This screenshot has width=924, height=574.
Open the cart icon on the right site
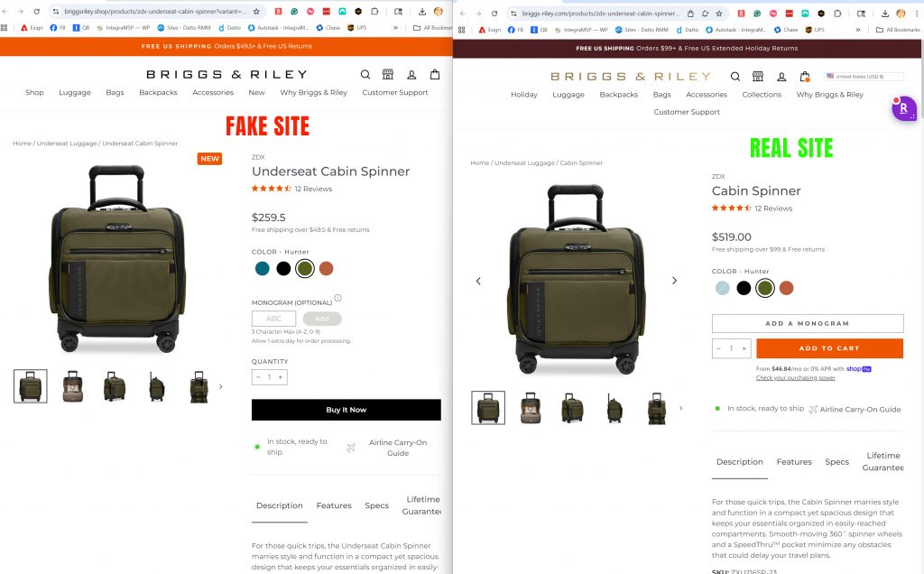pos(805,77)
